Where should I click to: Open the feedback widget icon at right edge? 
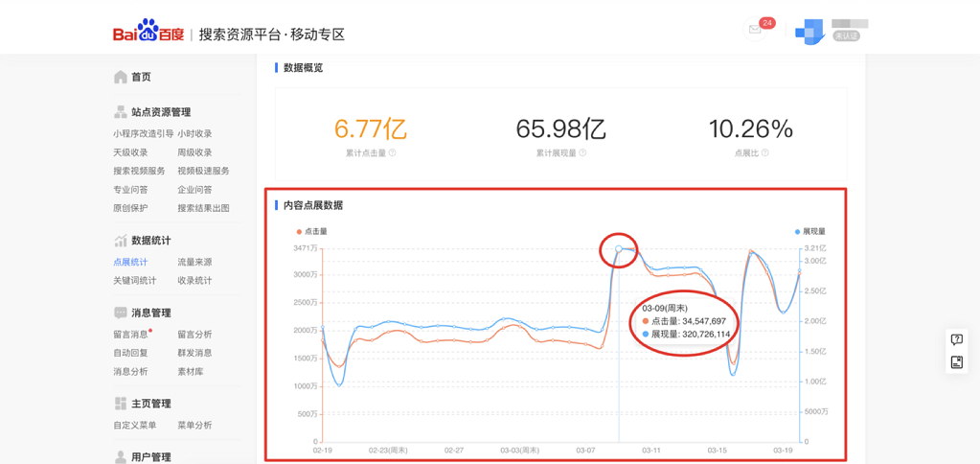956,362
